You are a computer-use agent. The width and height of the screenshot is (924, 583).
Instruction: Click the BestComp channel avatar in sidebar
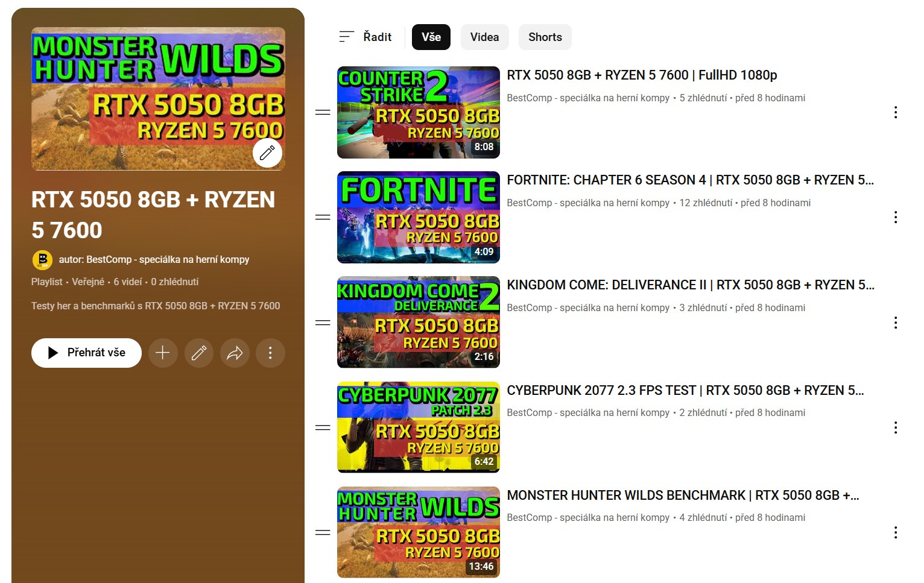click(x=42, y=260)
